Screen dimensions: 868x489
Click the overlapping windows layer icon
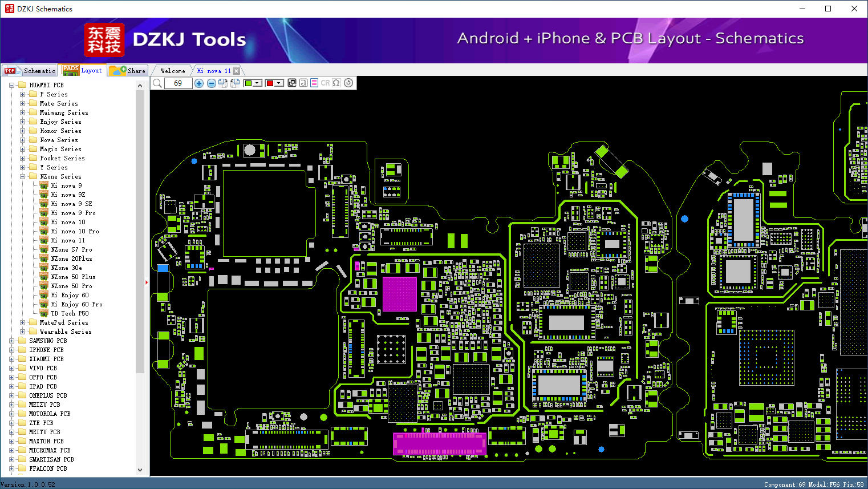[292, 83]
